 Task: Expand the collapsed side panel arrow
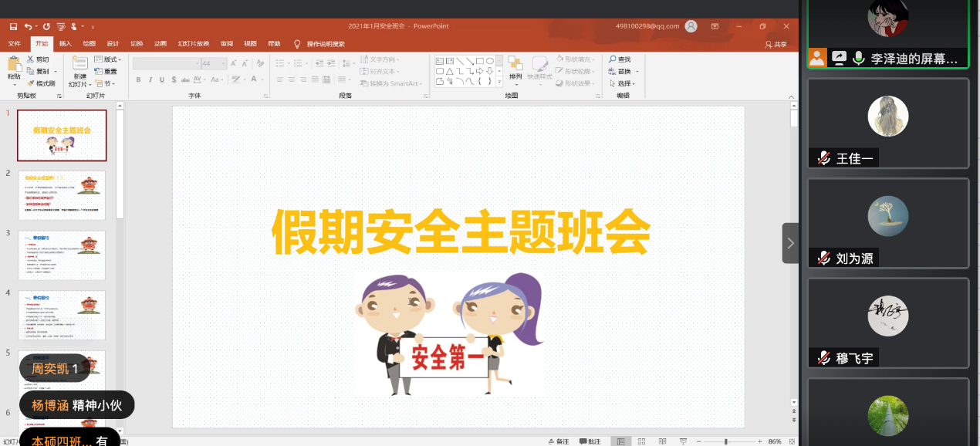point(790,243)
